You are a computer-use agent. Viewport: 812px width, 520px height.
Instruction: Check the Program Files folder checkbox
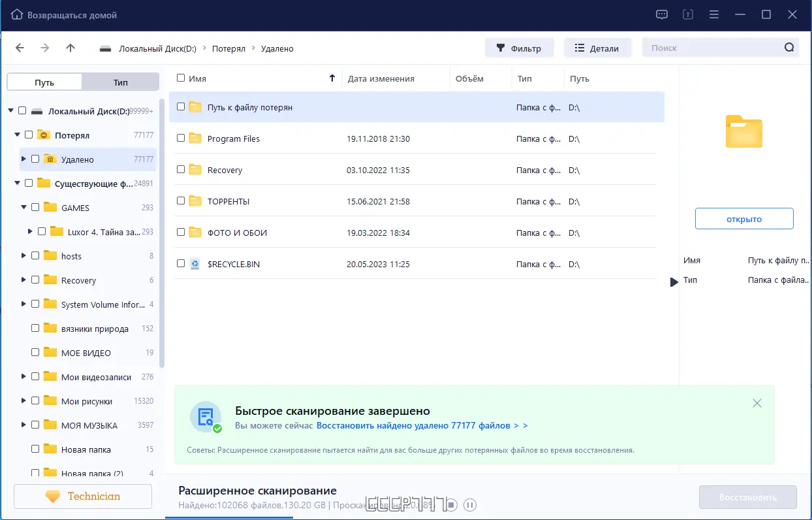point(181,138)
